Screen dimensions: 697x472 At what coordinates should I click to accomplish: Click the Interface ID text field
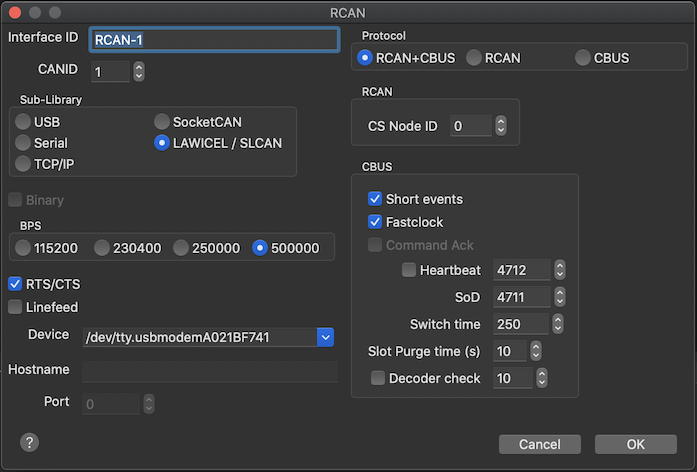click(x=214, y=40)
